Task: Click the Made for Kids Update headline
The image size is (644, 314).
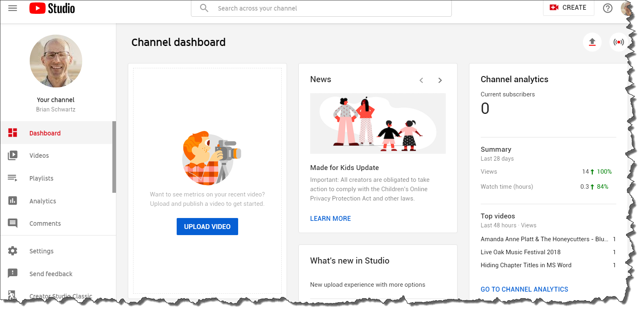Action: pos(344,168)
